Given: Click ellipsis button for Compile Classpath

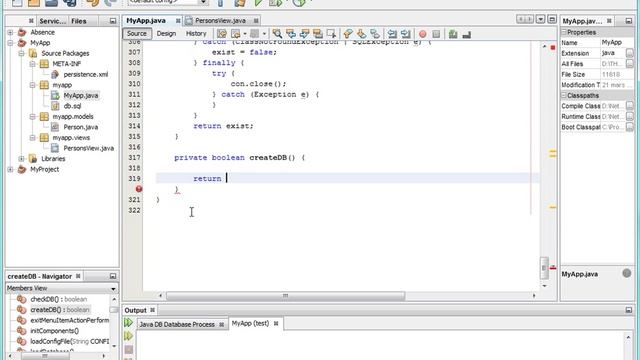Looking at the screenshot, I should pos(630,106).
